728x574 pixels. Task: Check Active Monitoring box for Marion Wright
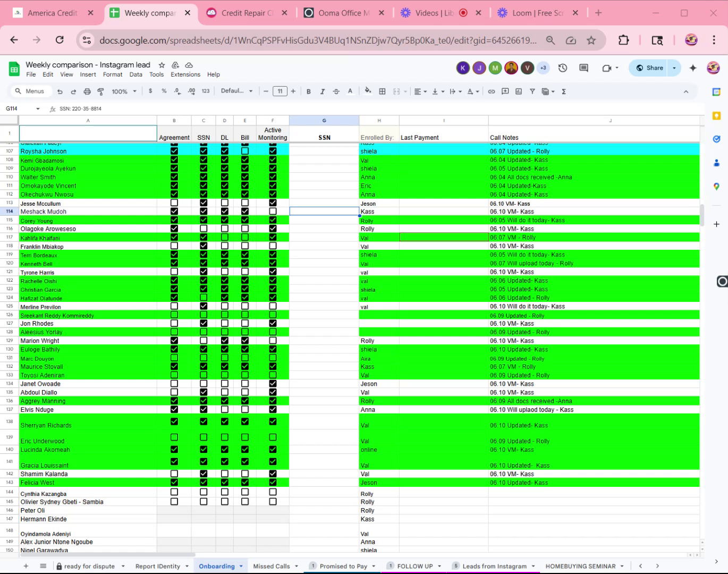tap(273, 341)
